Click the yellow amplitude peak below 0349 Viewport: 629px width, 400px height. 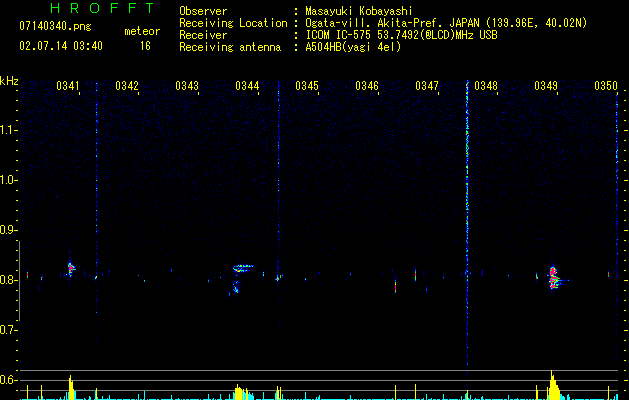point(553,385)
